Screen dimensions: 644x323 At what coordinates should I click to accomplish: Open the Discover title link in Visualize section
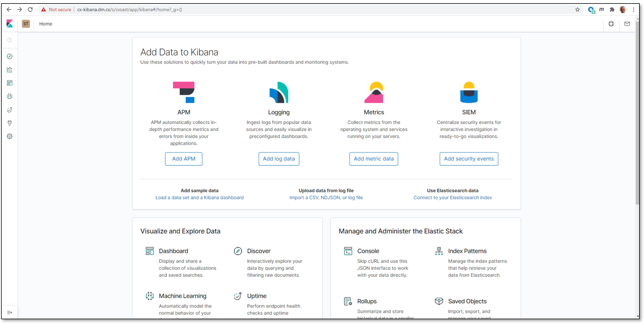point(259,251)
